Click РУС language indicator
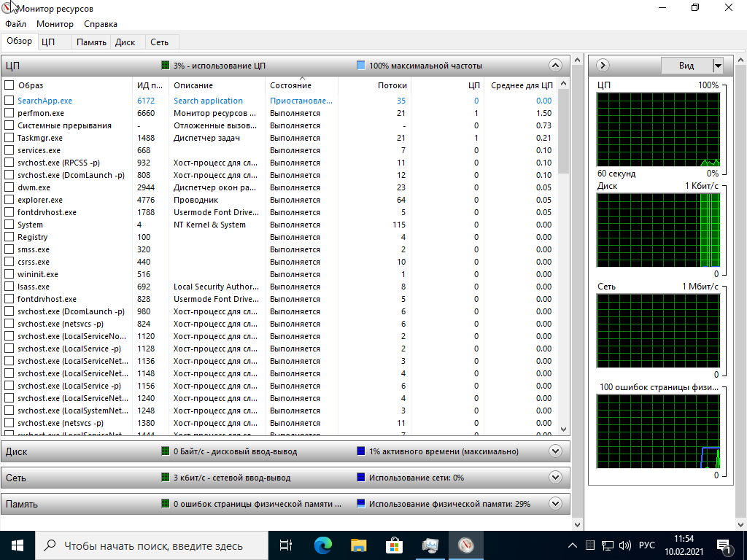747x560 pixels. coord(647,545)
